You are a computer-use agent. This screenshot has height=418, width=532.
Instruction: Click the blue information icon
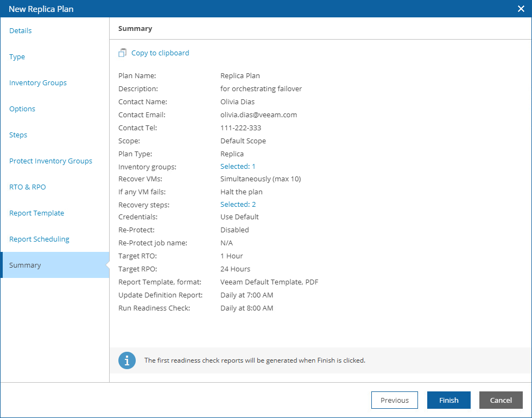coord(127,360)
